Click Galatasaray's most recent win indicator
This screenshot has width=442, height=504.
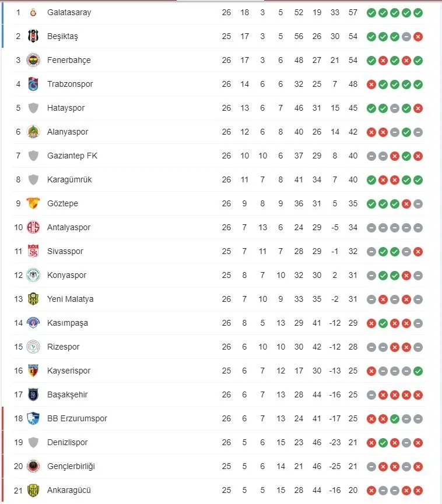coord(418,12)
